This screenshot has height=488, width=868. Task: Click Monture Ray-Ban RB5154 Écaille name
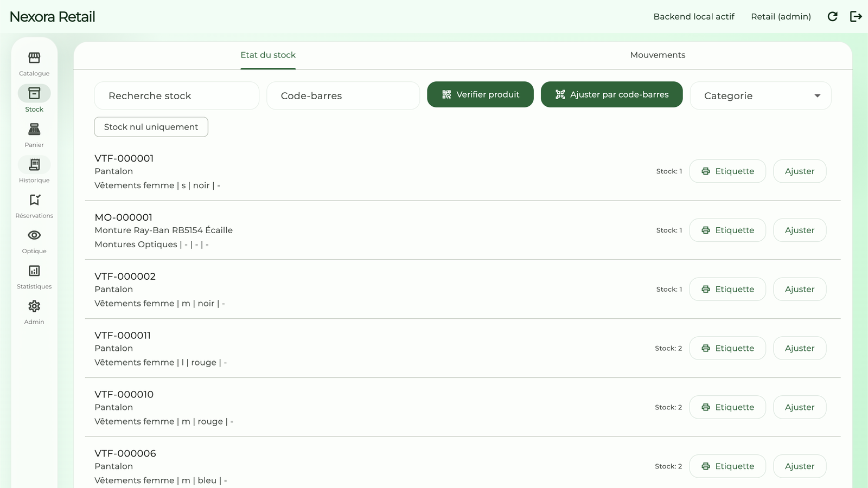click(x=164, y=230)
